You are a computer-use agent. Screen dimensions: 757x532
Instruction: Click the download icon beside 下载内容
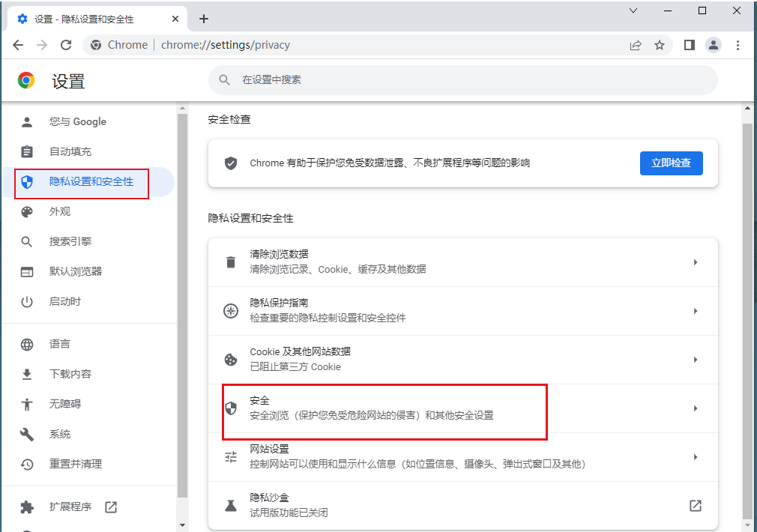[x=27, y=375]
